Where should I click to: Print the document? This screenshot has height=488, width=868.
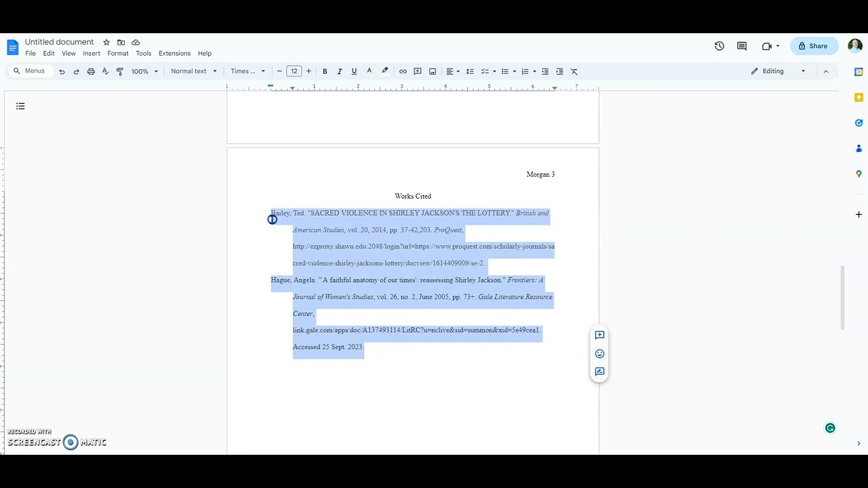tap(91, 71)
